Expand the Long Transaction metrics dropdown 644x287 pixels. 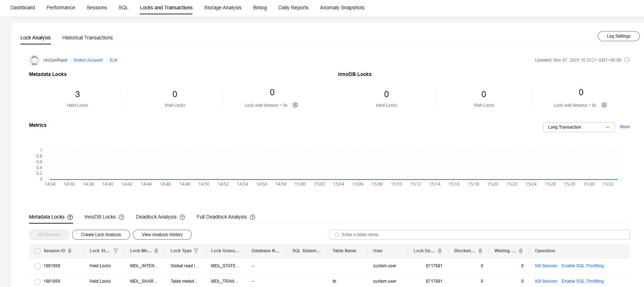point(579,127)
